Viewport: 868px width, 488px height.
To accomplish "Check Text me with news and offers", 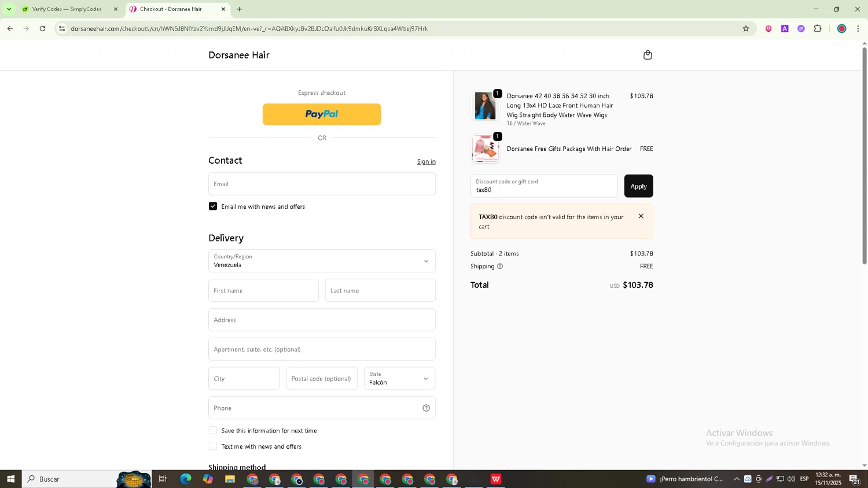I will tap(213, 446).
